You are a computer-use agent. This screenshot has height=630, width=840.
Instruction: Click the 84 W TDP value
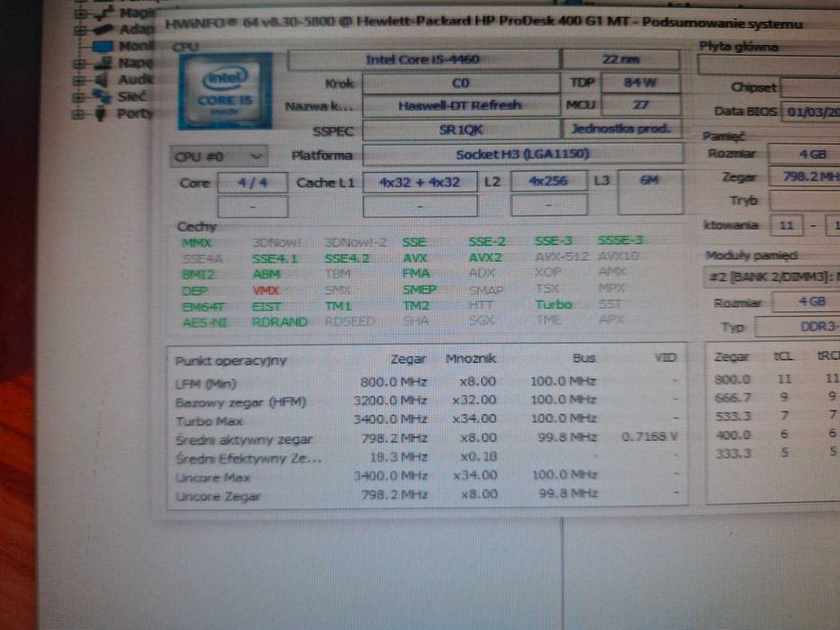pos(641,83)
